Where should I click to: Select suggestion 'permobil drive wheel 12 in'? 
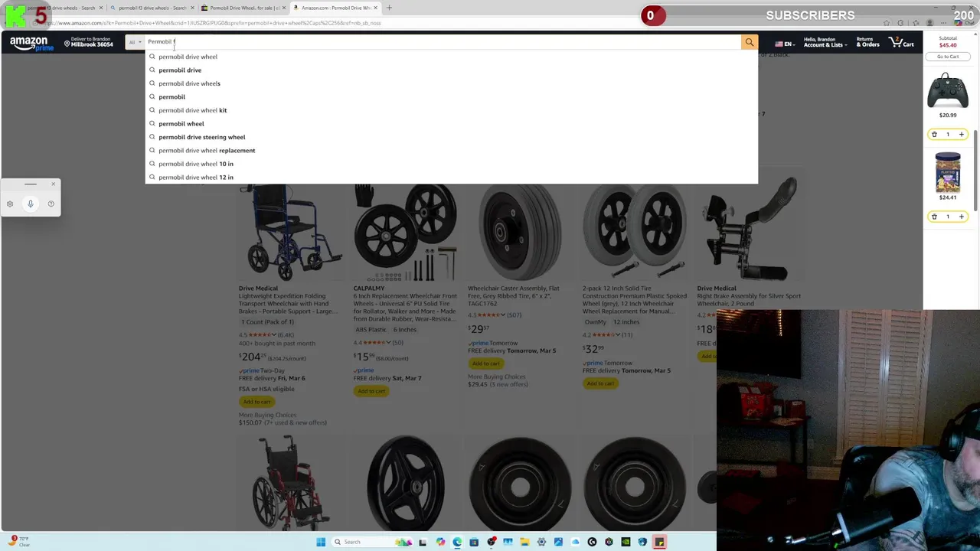(x=452, y=178)
